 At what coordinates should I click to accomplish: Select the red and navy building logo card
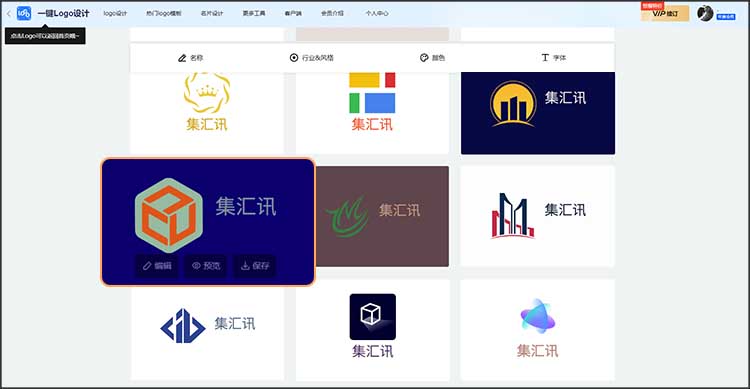538,216
